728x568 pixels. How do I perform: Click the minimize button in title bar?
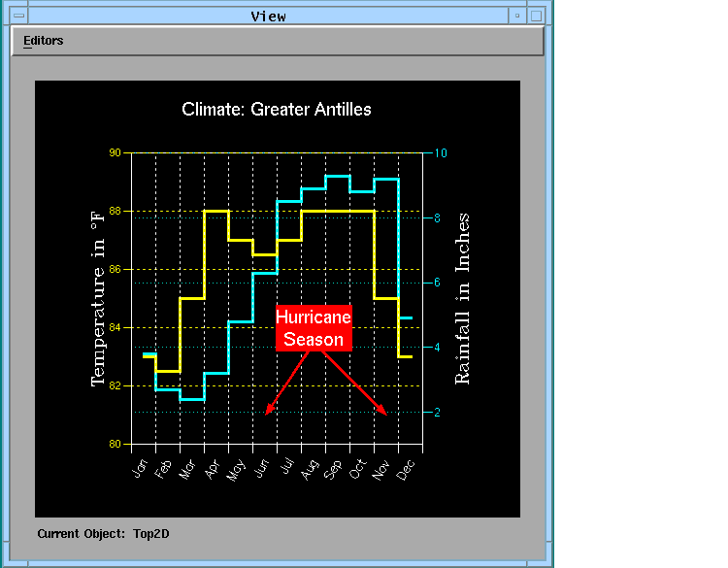(517, 16)
